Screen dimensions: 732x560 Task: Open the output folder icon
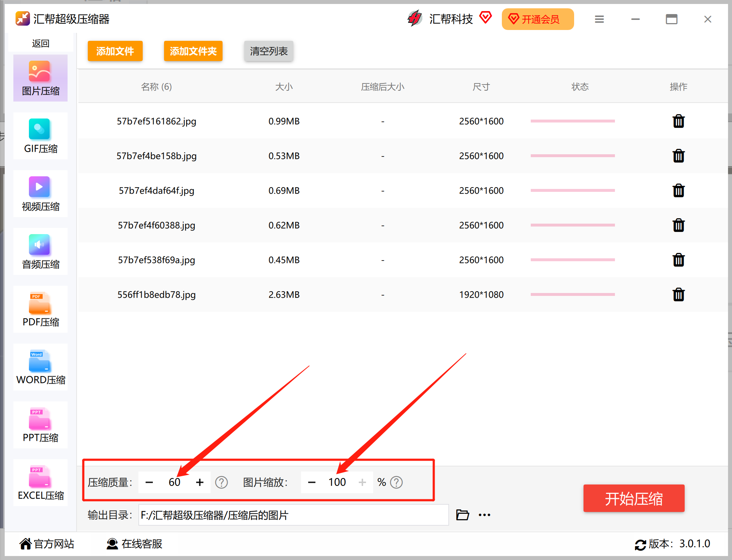pyautogui.click(x=462, y=515)
